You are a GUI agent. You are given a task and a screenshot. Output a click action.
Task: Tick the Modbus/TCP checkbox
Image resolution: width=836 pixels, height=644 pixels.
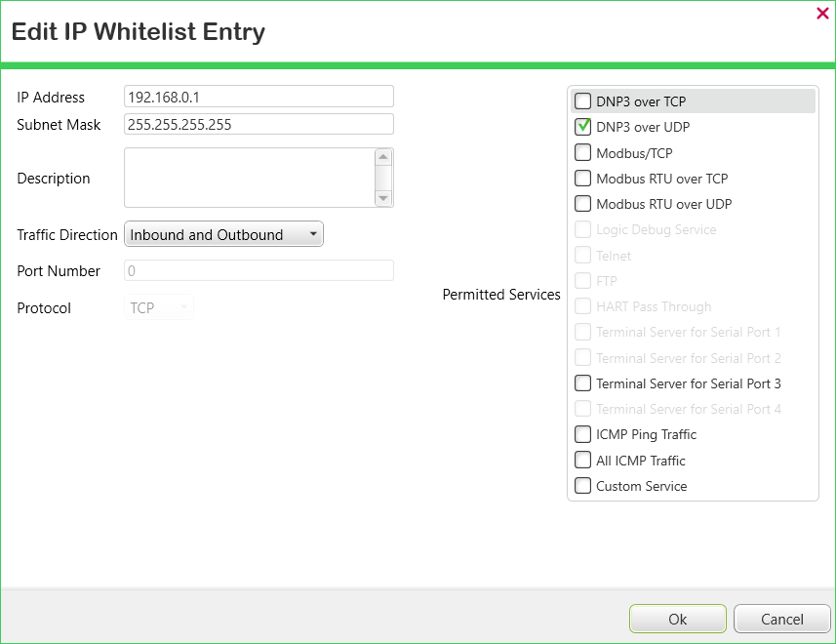tap(582, 152)
